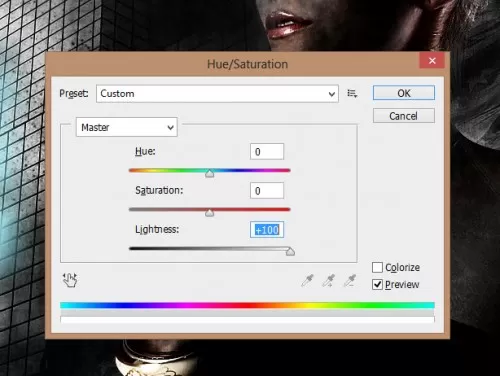Click the top rainbow color spectrum bar

tap(247, 305)
